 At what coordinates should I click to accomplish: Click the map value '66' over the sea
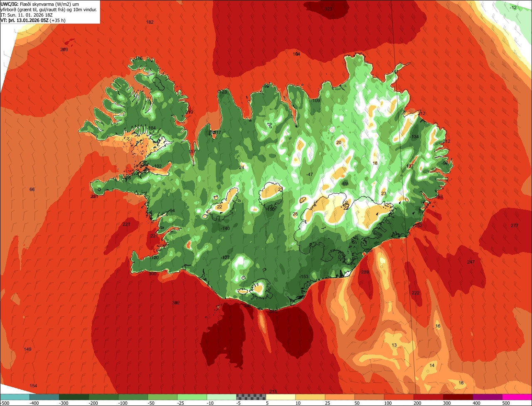tap(32, 189)
